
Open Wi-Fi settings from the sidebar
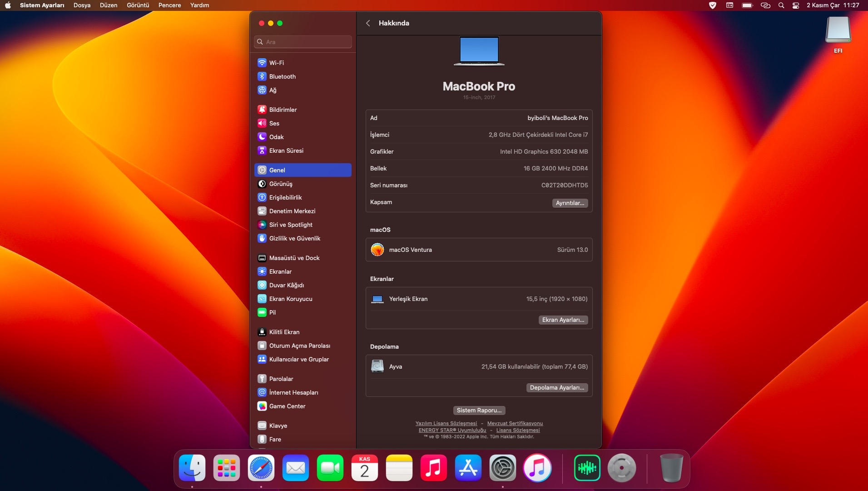[277, 63]
